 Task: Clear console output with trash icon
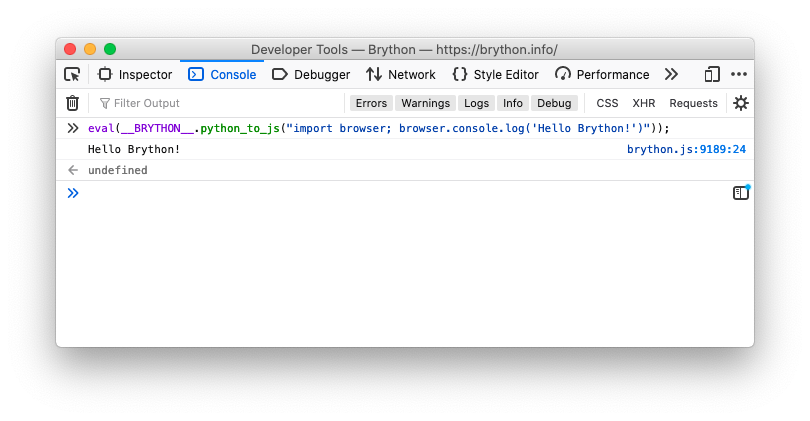click(72, 103)
